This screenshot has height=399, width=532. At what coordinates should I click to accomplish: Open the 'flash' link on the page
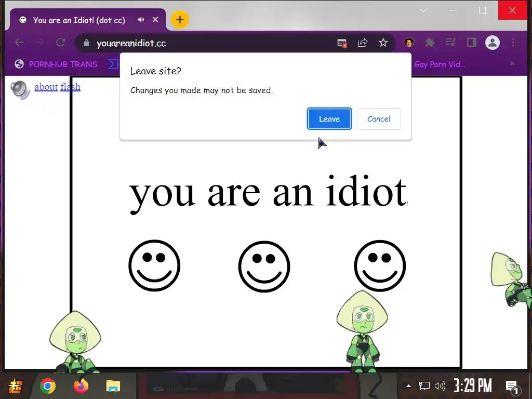pos(70,87)
